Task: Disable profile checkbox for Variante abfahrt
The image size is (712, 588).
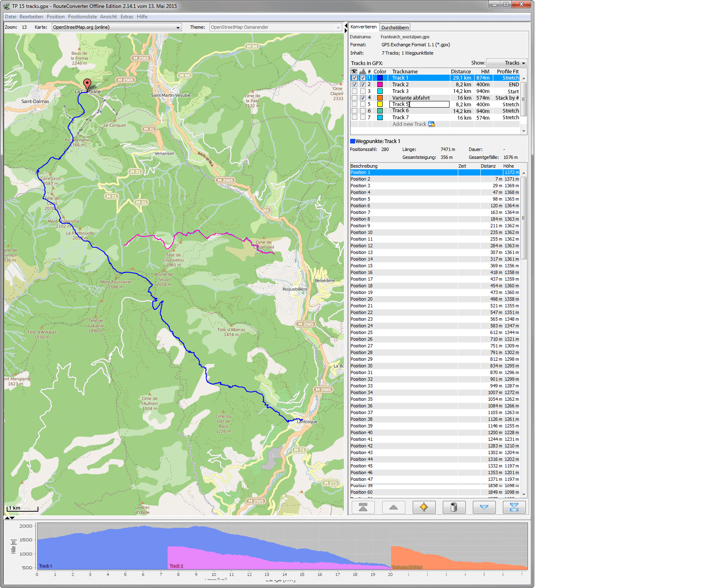Action: pos(363,98)
